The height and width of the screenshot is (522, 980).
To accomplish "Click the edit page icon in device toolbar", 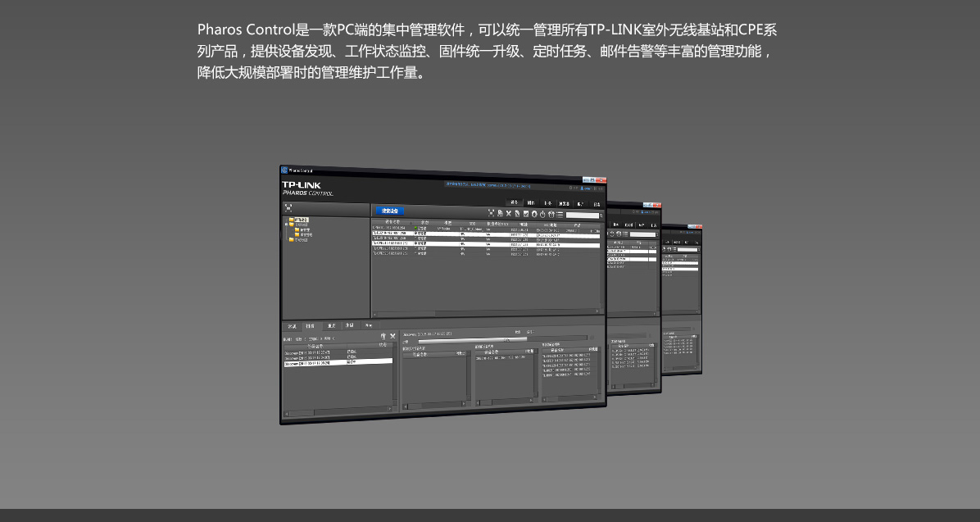I will point(518,214).
